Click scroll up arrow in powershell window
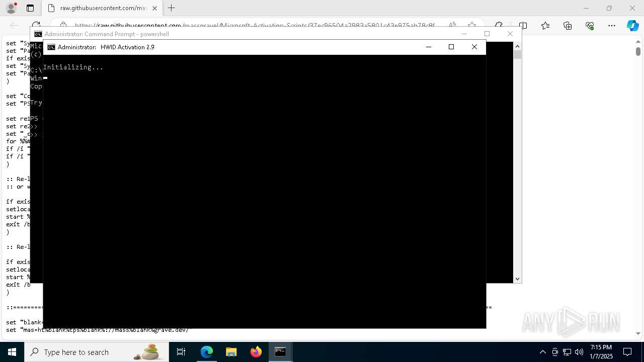The width and height of the screenshot is (644, 362). pos(517,46)
